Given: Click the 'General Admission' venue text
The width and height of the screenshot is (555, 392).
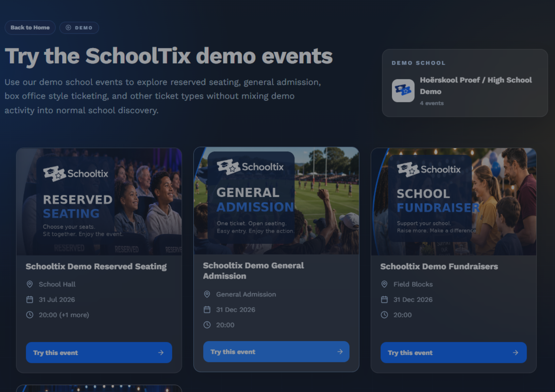Looking at the screenshot, I should [x=246, y=294].
